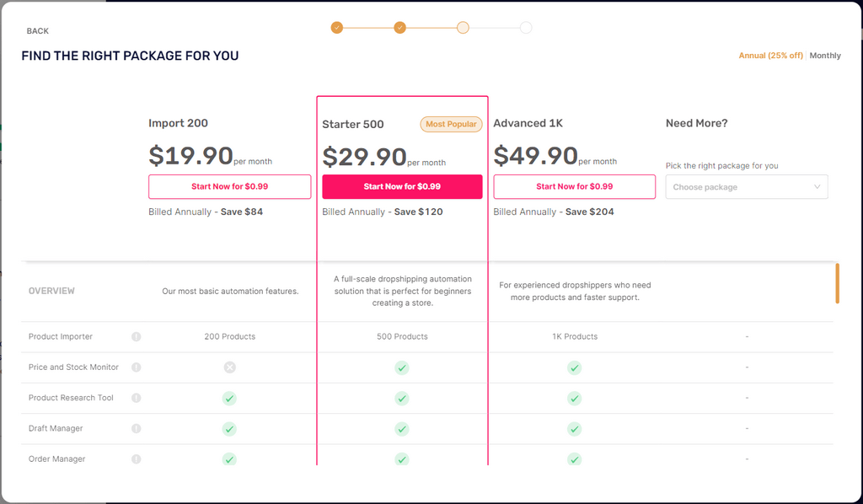Open the Choose package dropdown
This screenshot has width=863, height=504.
747,187
